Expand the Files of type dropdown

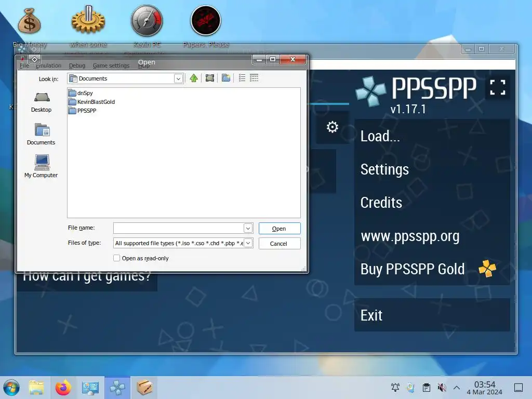248,243
